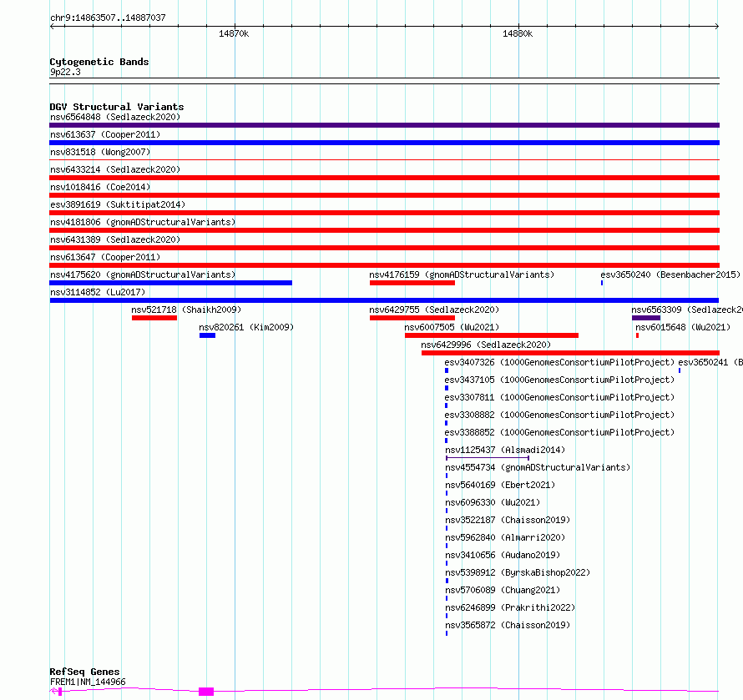Select esv3308882 (1000GenomesConsortiumPilotProject) label

click(x=559, y=415)
